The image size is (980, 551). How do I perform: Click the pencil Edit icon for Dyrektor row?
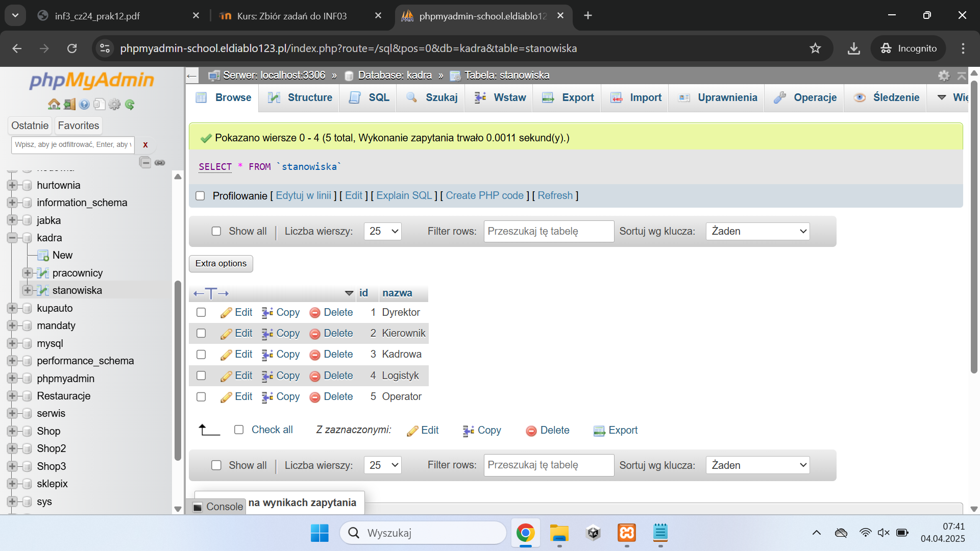226,313
